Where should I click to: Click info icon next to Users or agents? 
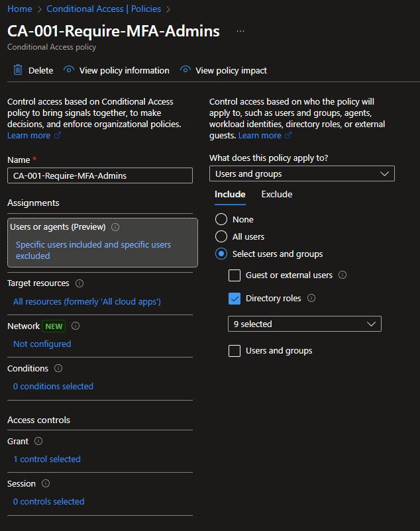point(115,227)
